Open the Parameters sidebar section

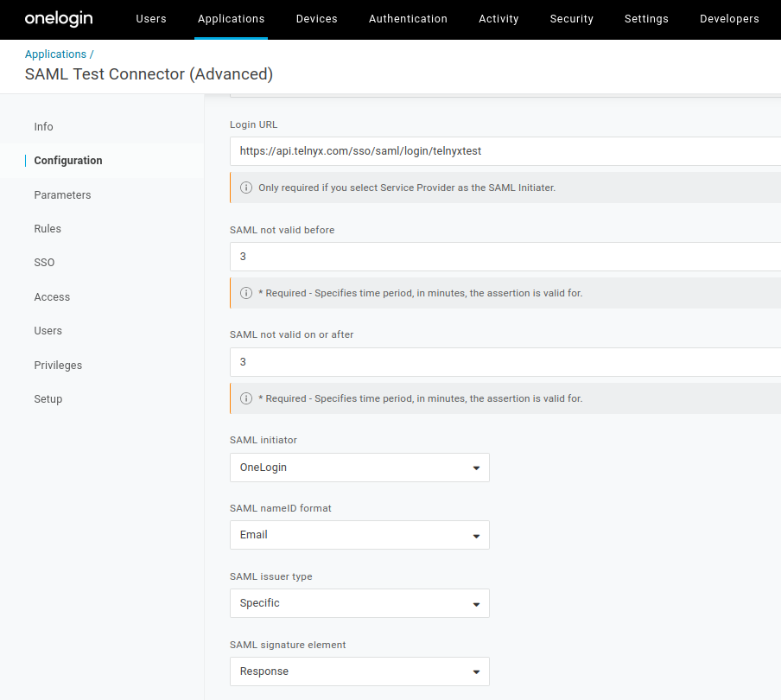click(62, 194)
